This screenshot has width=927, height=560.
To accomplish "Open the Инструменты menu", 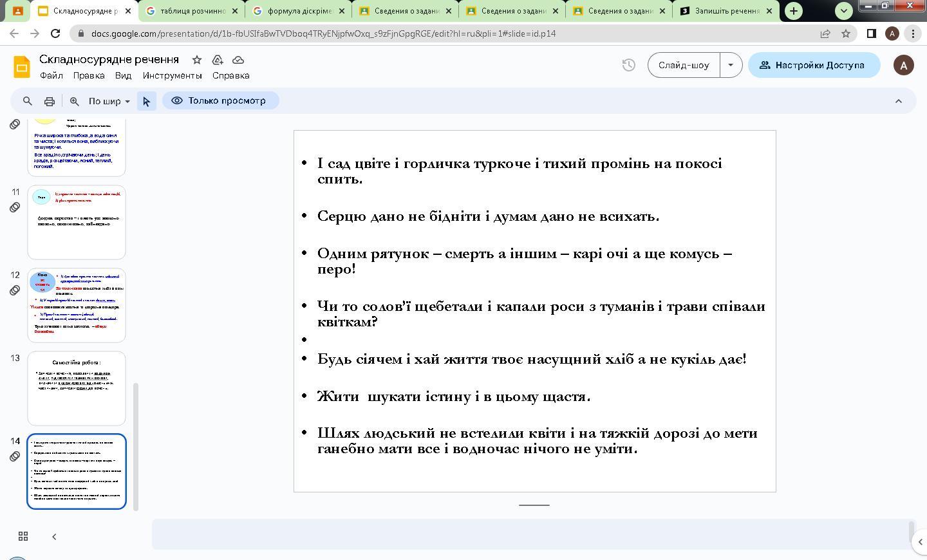I will point(172,75).
